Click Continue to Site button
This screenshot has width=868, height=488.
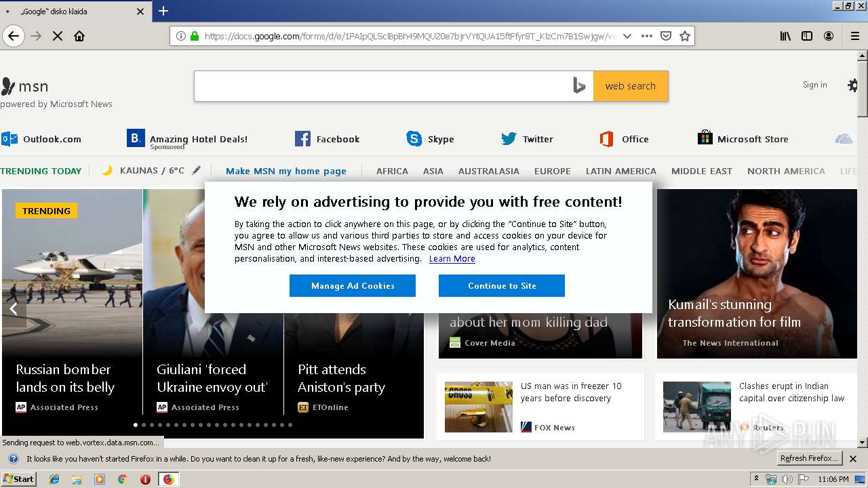(x=502, y=285)
